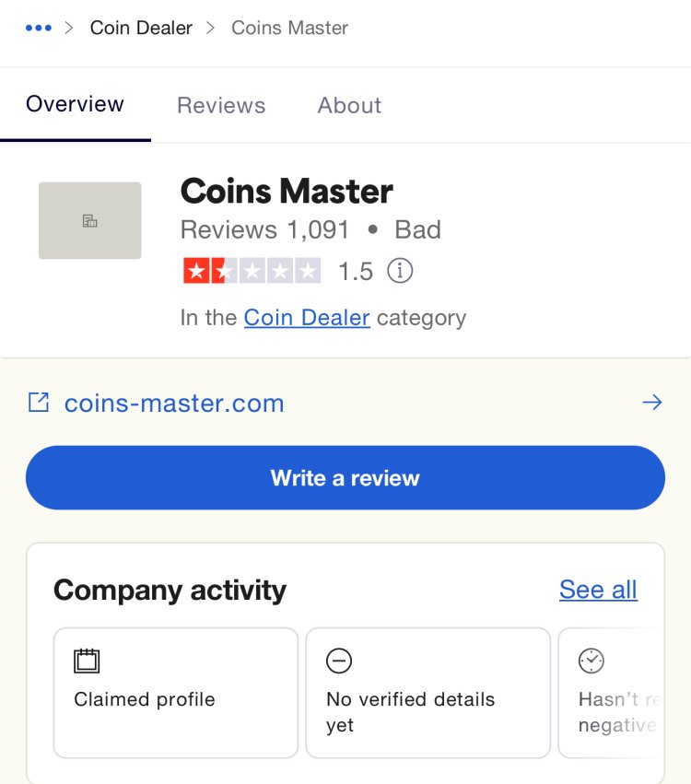
Task: Open the Coin Dealer breadcrumb
Action: (x=141, y=28)
